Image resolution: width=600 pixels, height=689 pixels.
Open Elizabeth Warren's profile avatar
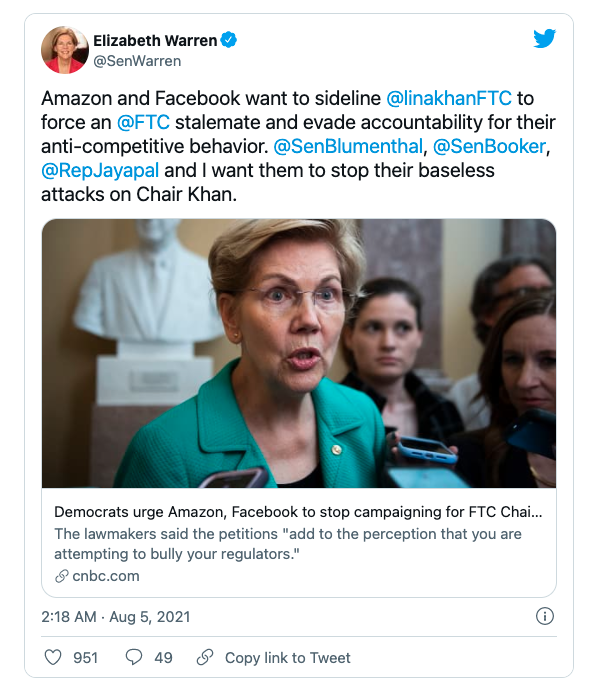coord(64,50)
